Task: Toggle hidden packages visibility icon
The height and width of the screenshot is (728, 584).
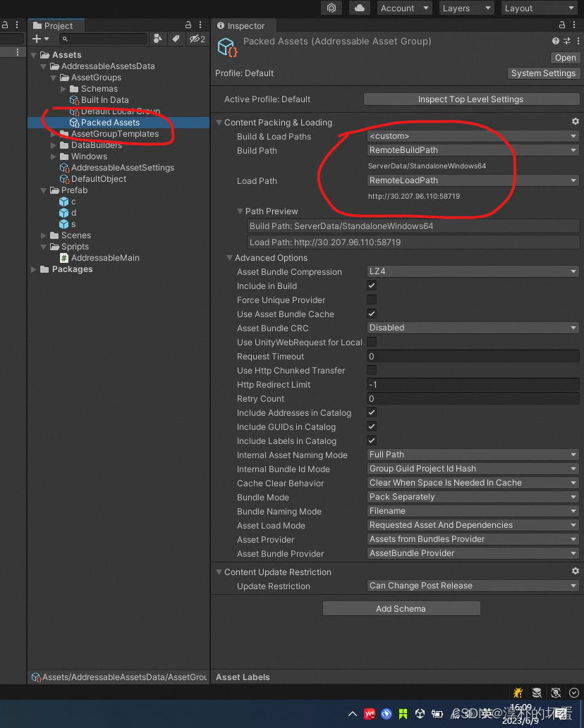Action: [197, 39]
